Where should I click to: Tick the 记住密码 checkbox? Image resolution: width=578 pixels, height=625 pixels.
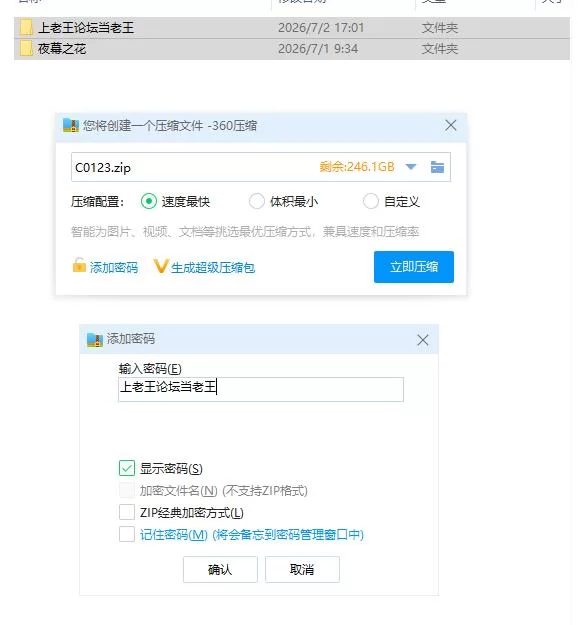click(x=127, y=534)
